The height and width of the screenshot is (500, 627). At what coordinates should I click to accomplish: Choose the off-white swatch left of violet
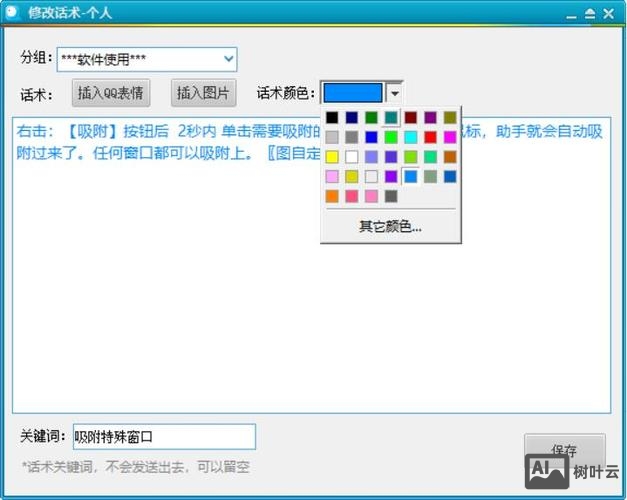coord(371,176)
